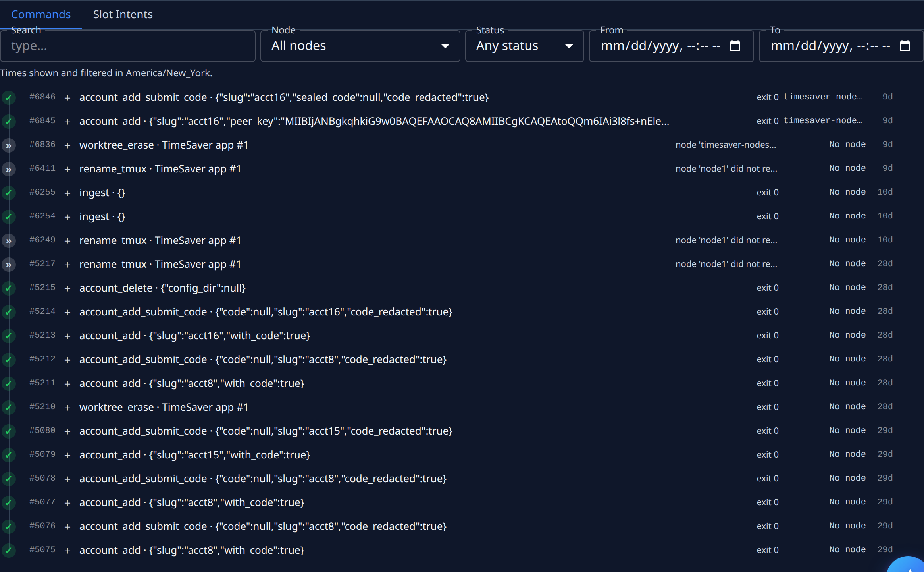Click the success check icon for #5080
Screen dimensions: 924x572
tap(8, 431)
